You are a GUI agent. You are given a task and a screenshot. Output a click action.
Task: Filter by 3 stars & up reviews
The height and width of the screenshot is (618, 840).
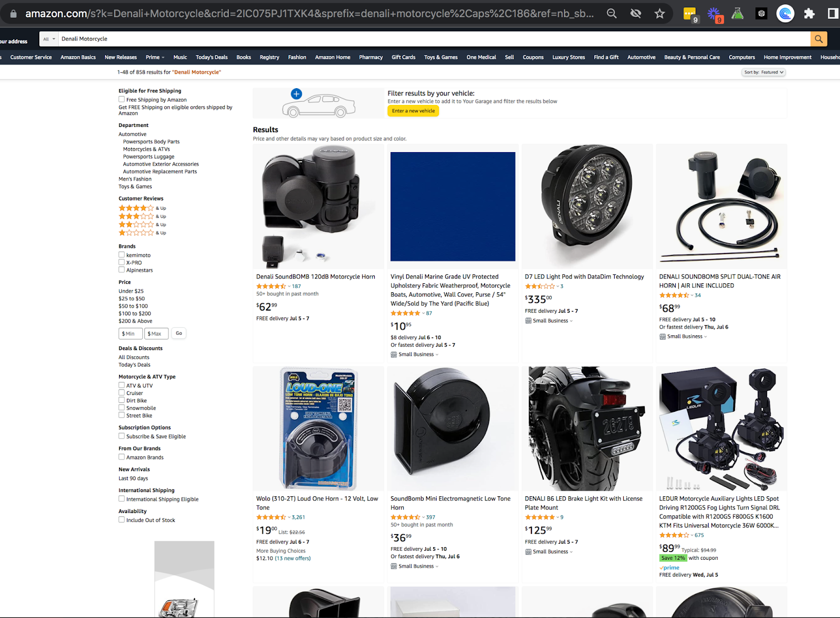click(142, 216)
